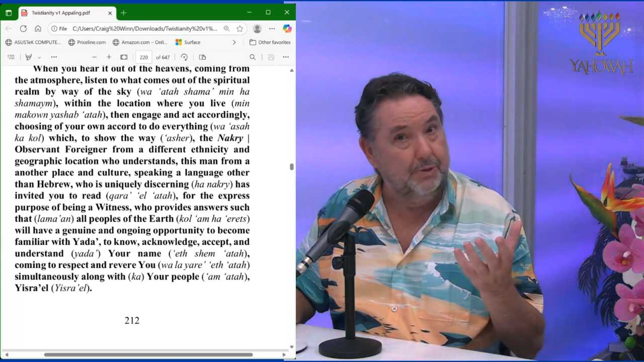This screenshot has height=362, width=644.
Task: Select the Twistianity v1 Appaling.pdf tab
Action: (60, 13)
